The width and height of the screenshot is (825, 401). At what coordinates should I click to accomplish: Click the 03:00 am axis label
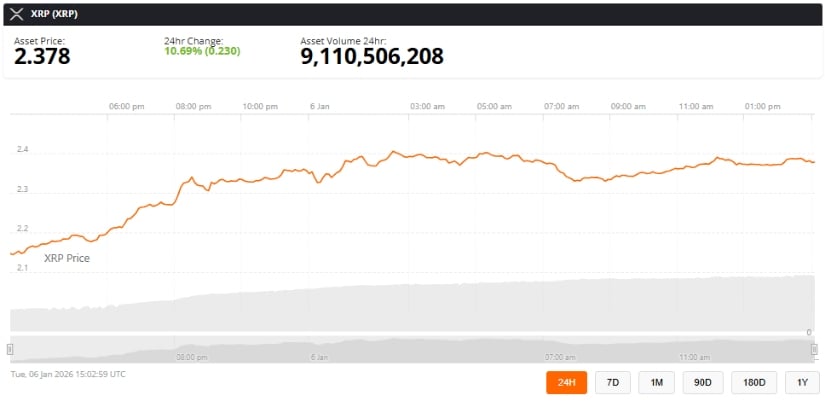(x=427, y=106)
